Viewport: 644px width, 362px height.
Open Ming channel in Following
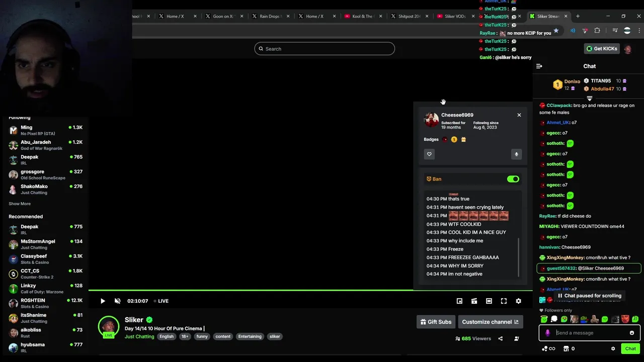tap(45, 130)
